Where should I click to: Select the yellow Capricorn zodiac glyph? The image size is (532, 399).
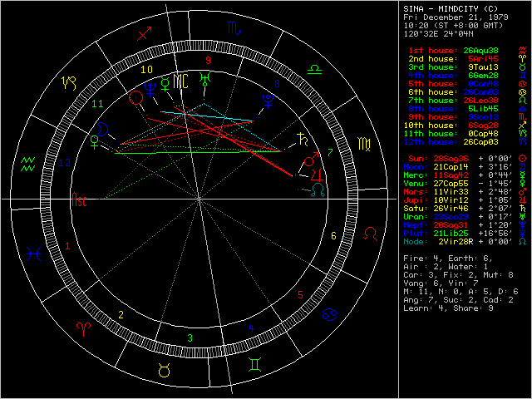click(70, 82)
